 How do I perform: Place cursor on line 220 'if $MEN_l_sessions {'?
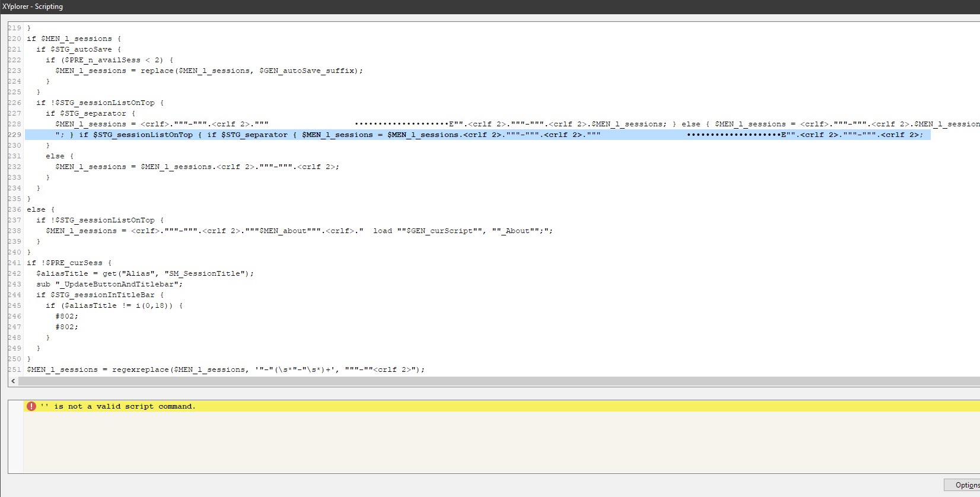[x=74, y=39]
